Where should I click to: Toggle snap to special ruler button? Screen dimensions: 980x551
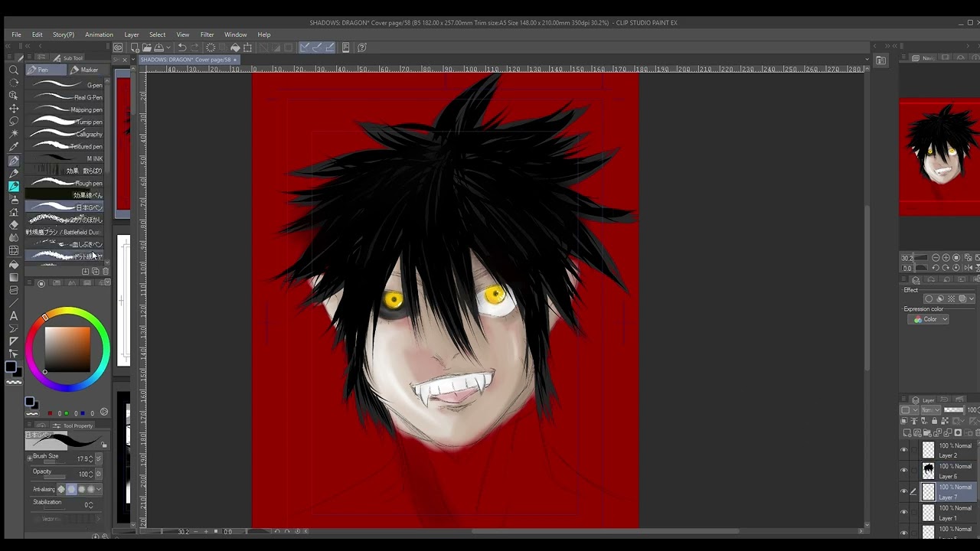click(x=317, y=47)
